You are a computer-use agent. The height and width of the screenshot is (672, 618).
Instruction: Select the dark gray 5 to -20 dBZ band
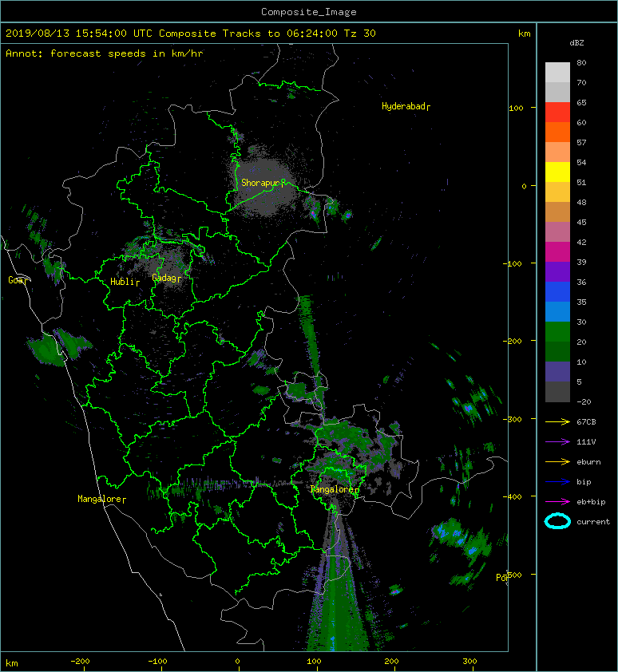(557, 392)
